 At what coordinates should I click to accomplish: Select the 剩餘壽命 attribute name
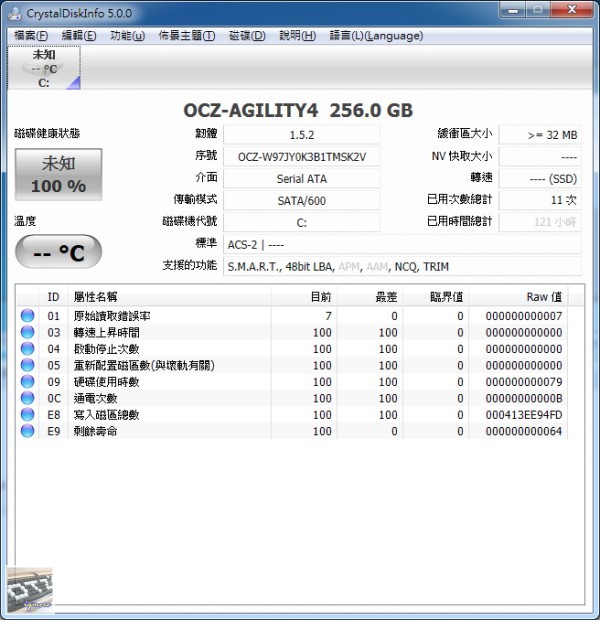click(95, 431)
